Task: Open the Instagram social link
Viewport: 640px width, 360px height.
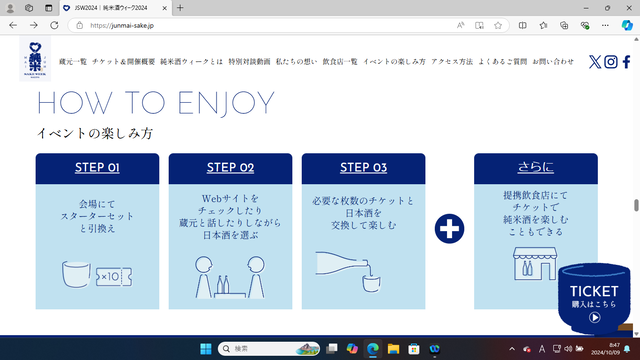Action: pyautogui.click(x=611, y=62)
